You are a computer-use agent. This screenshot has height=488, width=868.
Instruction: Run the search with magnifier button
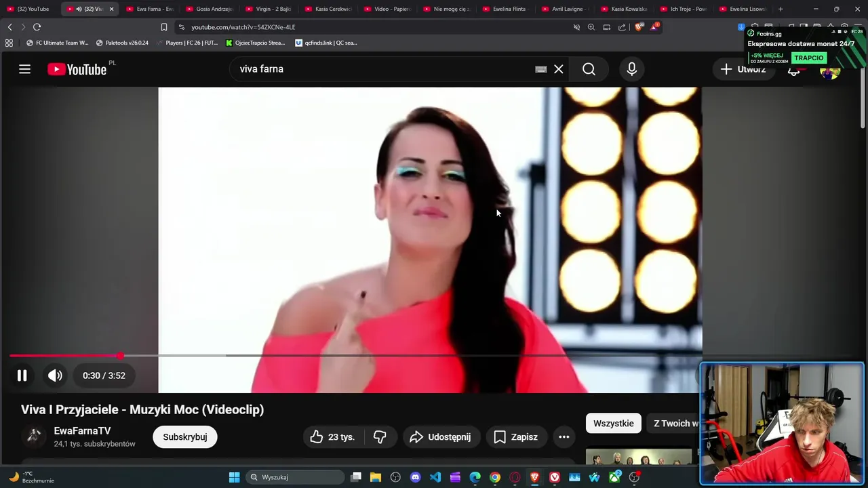[589, 69]
